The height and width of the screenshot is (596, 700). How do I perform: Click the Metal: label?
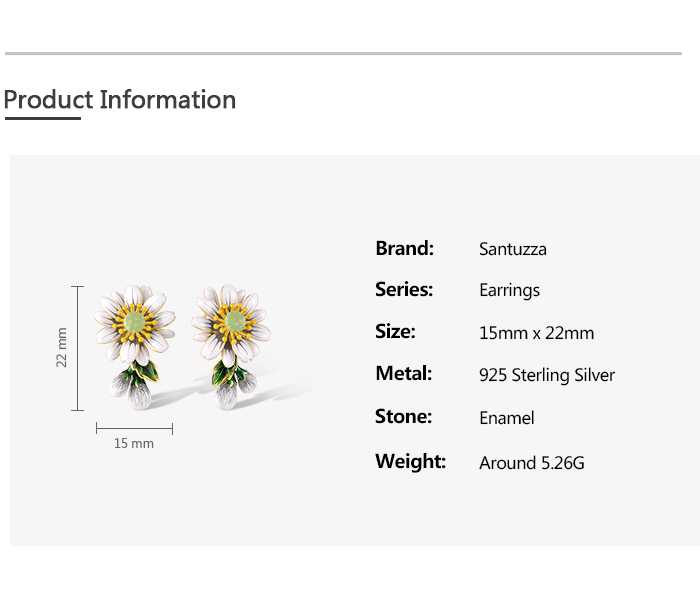point(403,374)
